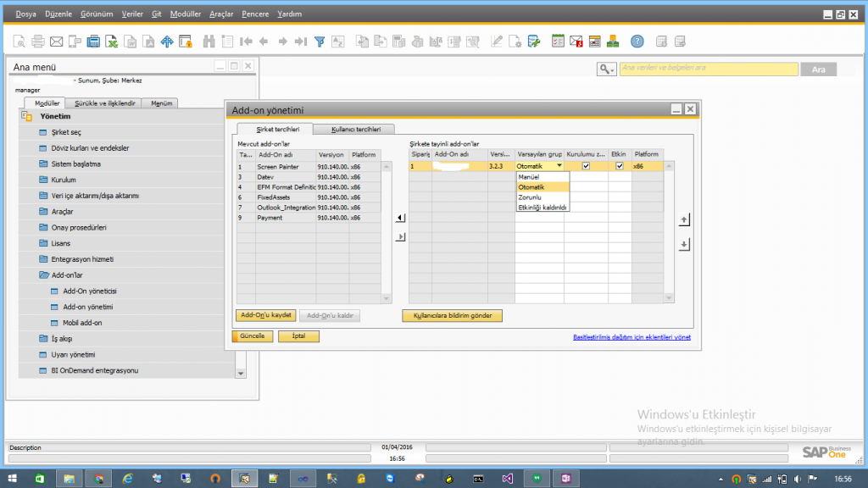Open the Help question mark icon
868x488 pixels.
637,40
